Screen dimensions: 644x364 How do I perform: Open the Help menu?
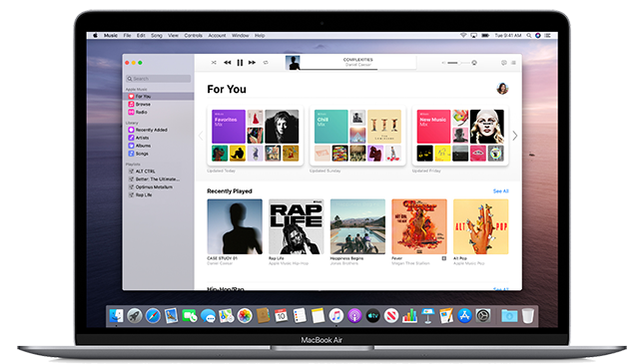260,36
